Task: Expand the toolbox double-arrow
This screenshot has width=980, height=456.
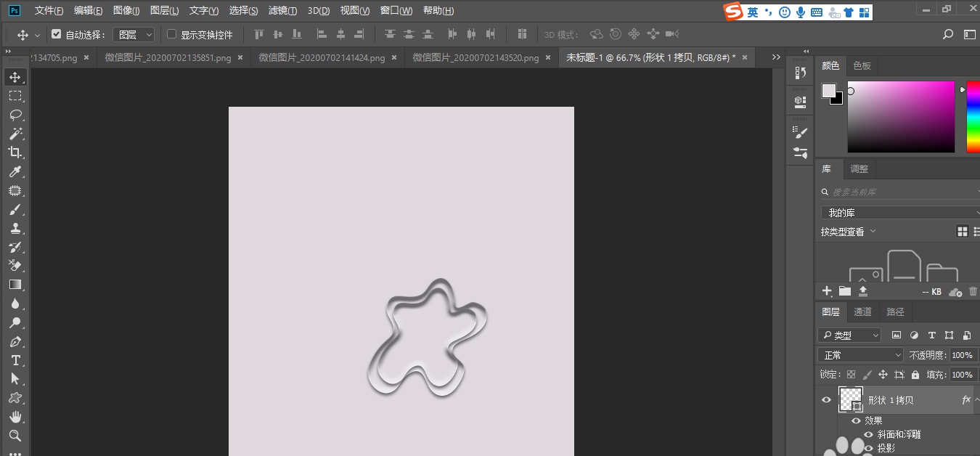Action: click(x=7, y=52)
